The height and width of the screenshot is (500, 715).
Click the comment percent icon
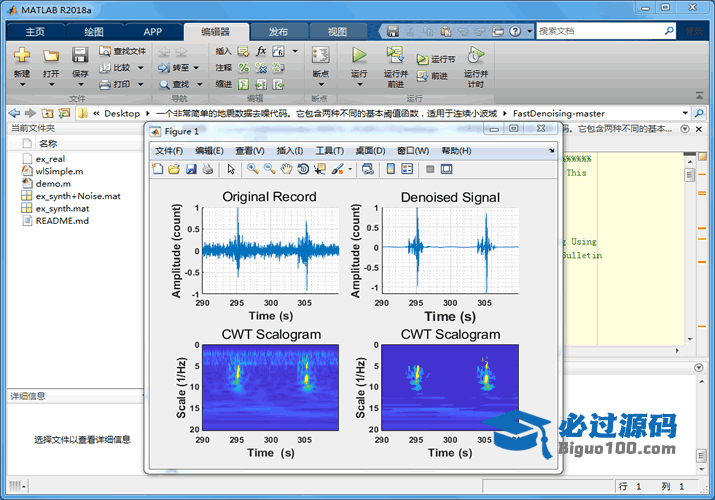pyautogui.click(x=244, y=68)
